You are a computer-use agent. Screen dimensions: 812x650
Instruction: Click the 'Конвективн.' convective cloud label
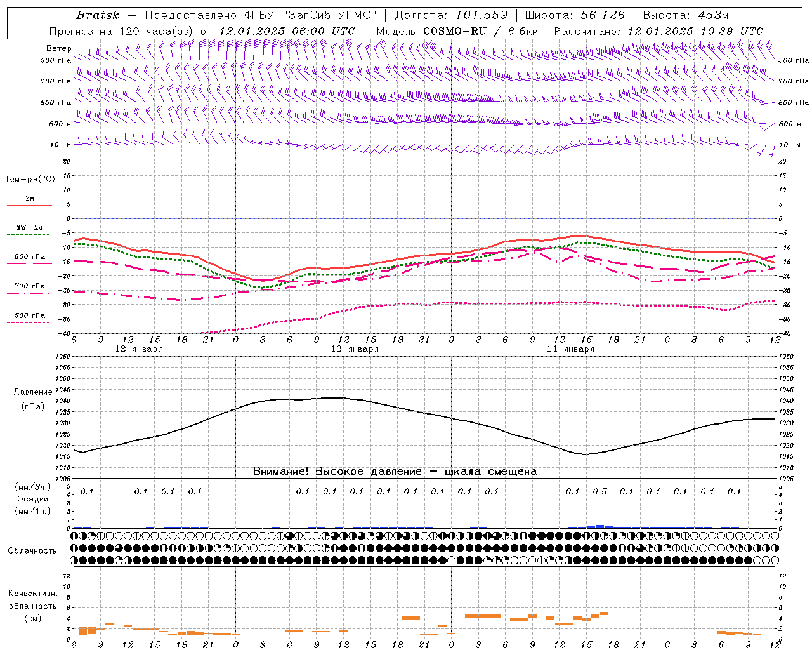32,594
